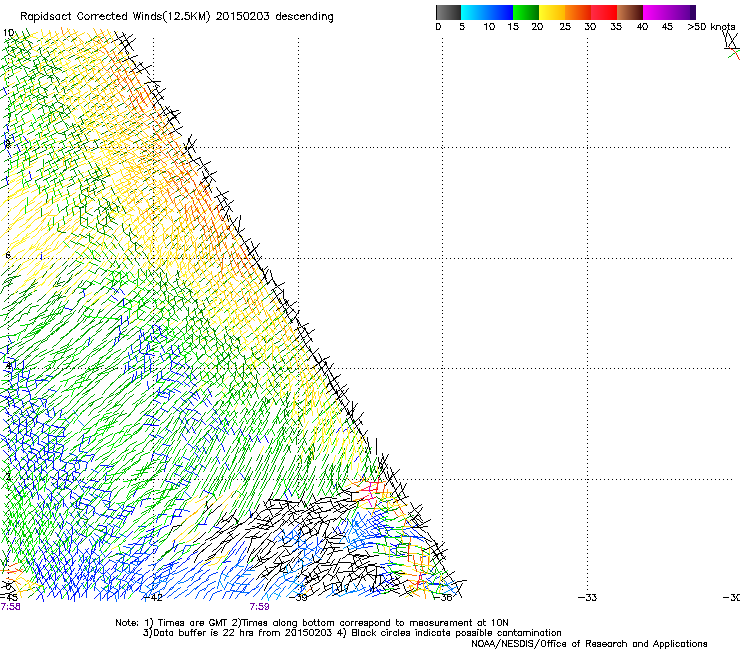Click the purple 45–50 knots color swatch
Image resolution: width=740 pixels, height=650 pixels.
(x=682, y=12)
